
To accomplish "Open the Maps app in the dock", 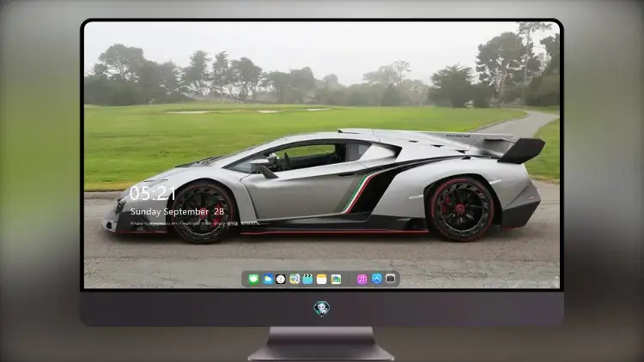I will [295, 279].
